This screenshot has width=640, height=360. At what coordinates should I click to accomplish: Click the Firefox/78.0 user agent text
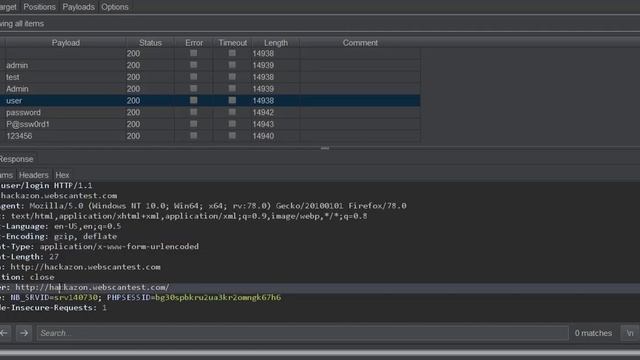tap(377, 205)
